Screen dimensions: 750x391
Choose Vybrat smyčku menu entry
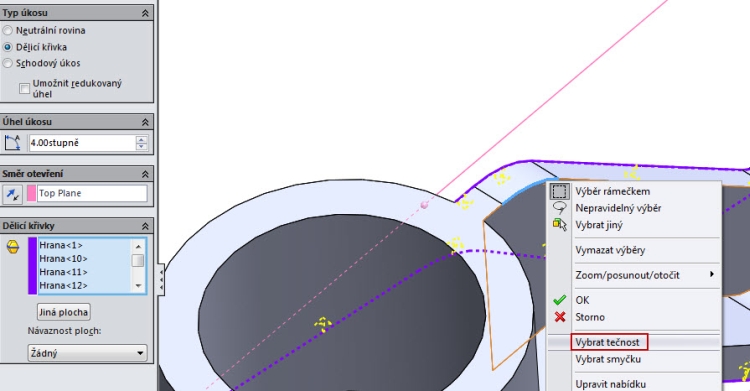coord(608,359)
